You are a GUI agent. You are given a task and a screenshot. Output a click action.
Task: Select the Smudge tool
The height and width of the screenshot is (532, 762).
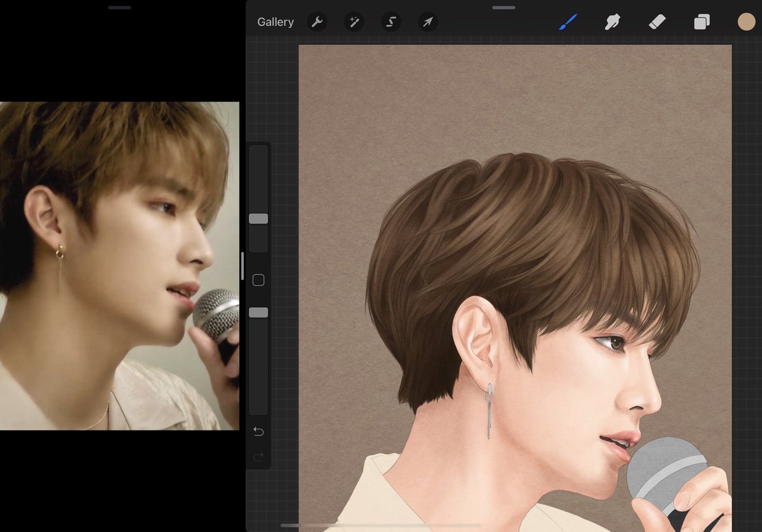click(612, 22)
